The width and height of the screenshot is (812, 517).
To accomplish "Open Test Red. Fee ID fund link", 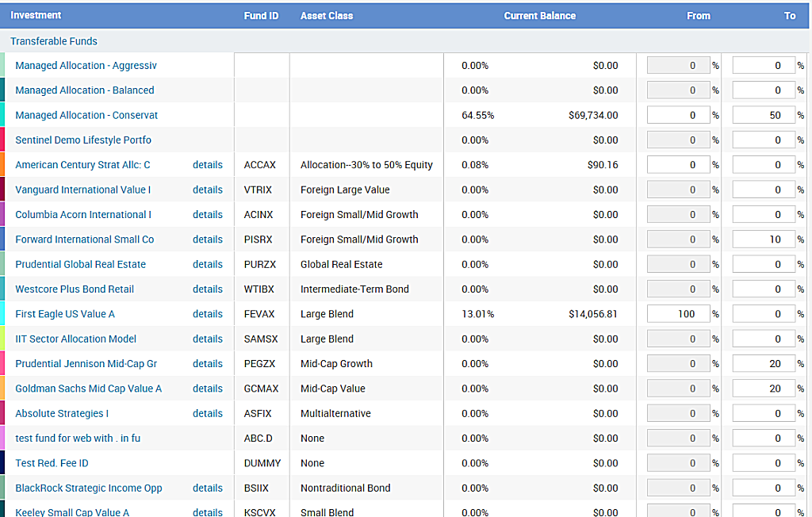I will coord(52,463).
